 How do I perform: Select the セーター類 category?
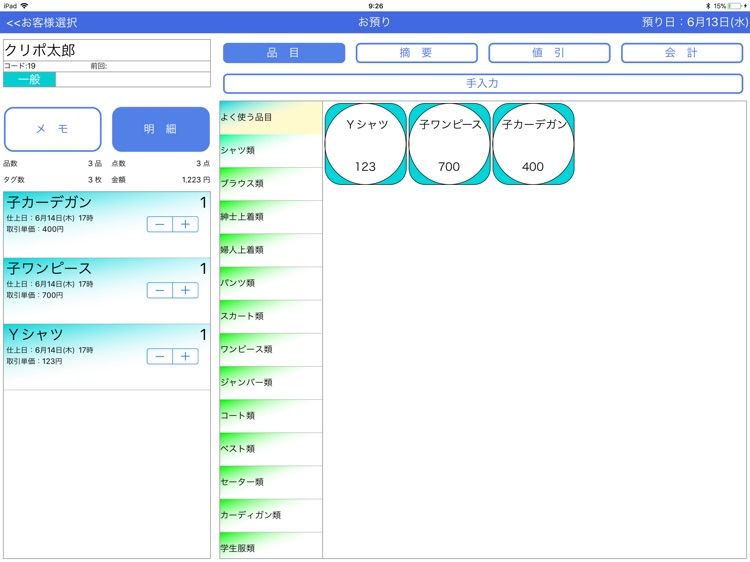(271, 483)
